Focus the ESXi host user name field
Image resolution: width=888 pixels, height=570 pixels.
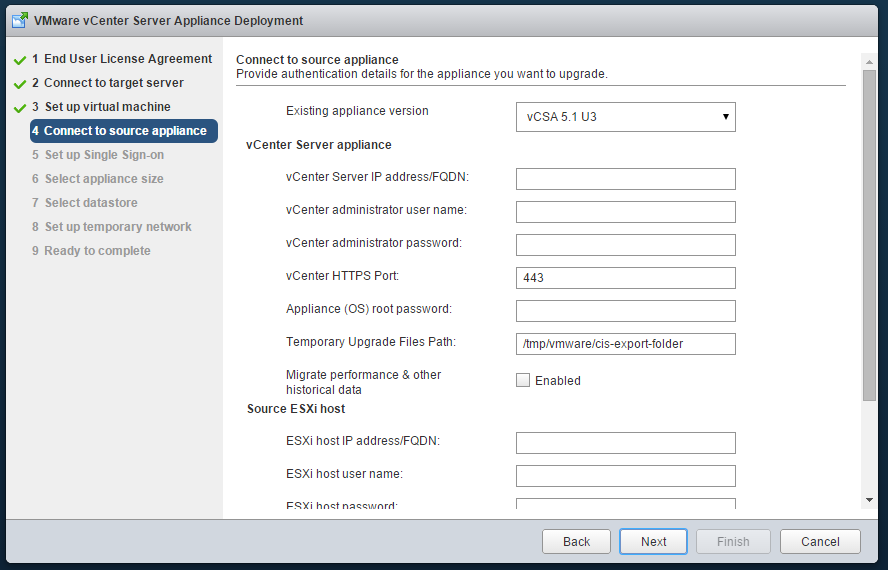pos(625,476)
